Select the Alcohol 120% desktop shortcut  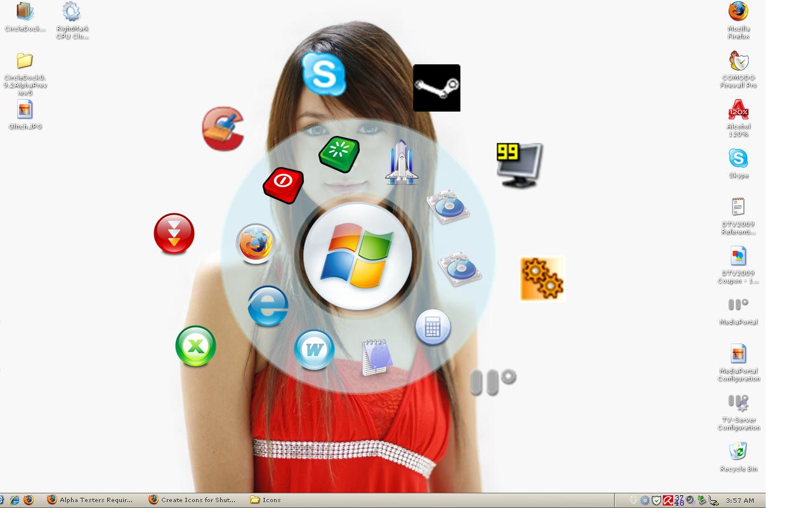(738, 119)
